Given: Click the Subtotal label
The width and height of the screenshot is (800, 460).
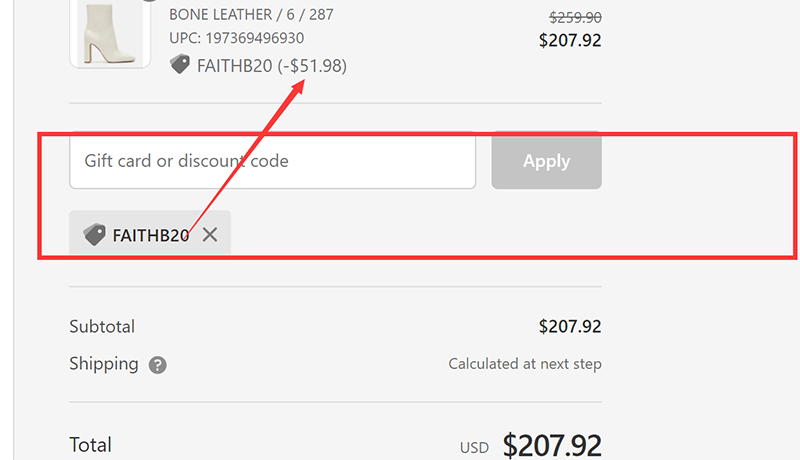Looking at the screenshot, I should [x=102, y=327].
